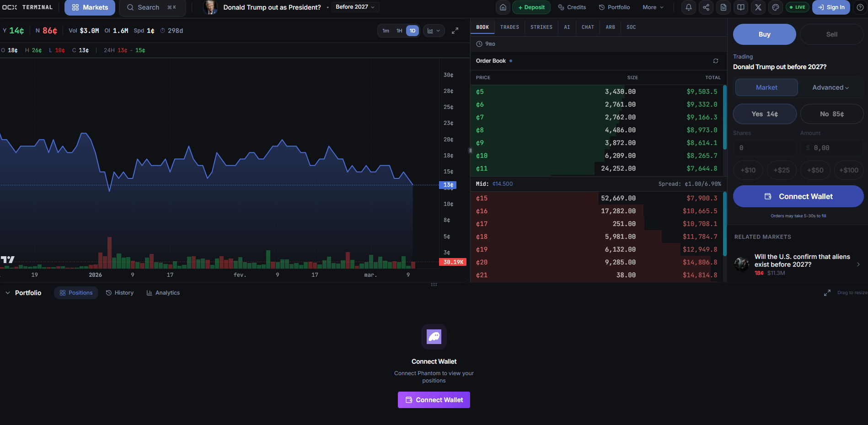Expand the price chart to fullscreen
Viewport: 868px width, 425px height.
tap(455, 31)
